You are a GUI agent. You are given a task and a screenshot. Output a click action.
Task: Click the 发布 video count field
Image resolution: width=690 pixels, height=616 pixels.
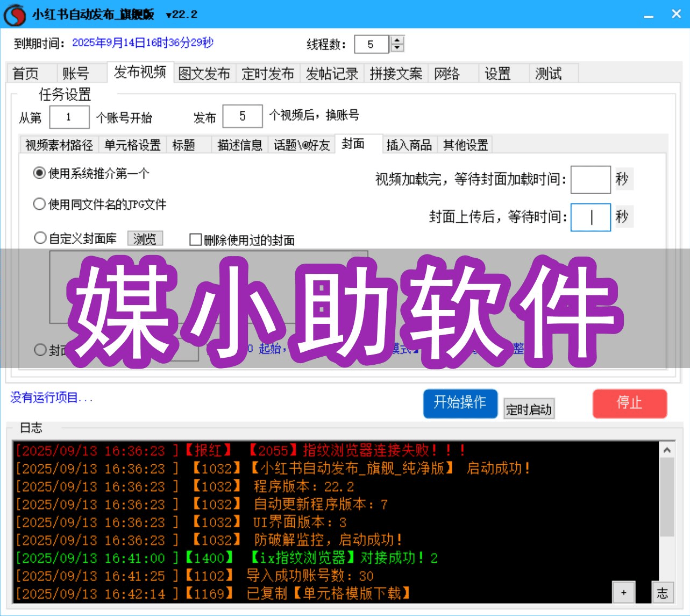[243, 116]
